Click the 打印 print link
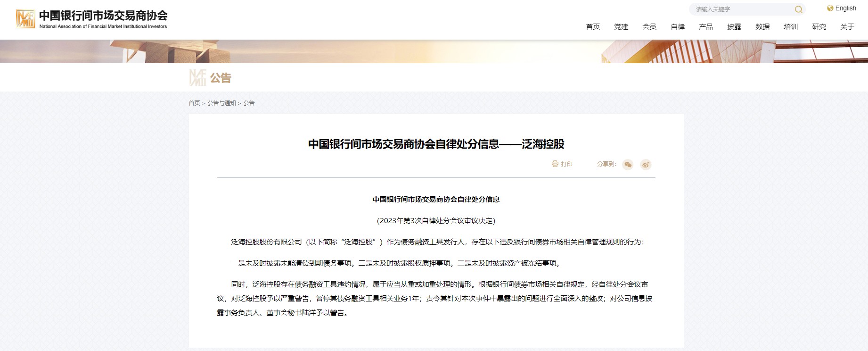Image resolution: width=868 pixels, height=351 pixels. [566, 164]
